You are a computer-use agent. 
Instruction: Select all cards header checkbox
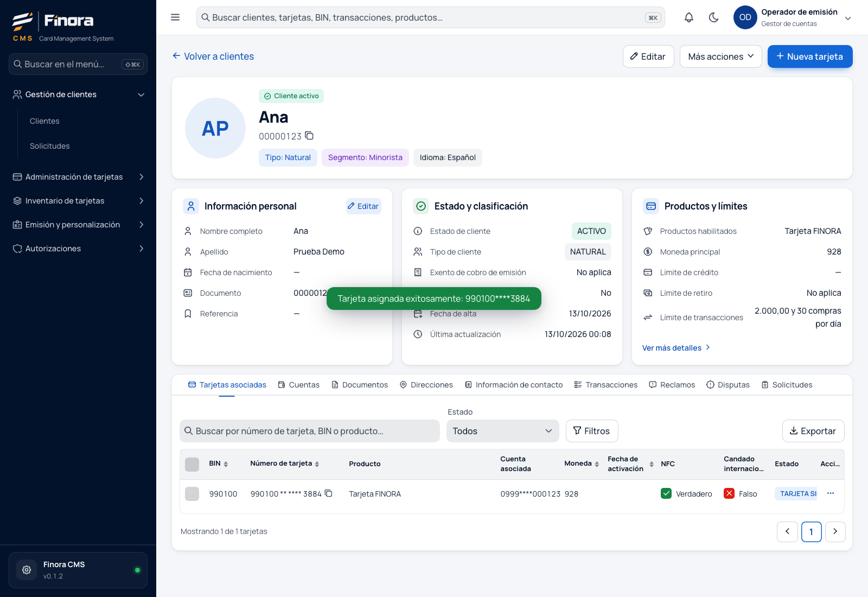(192, 464)
